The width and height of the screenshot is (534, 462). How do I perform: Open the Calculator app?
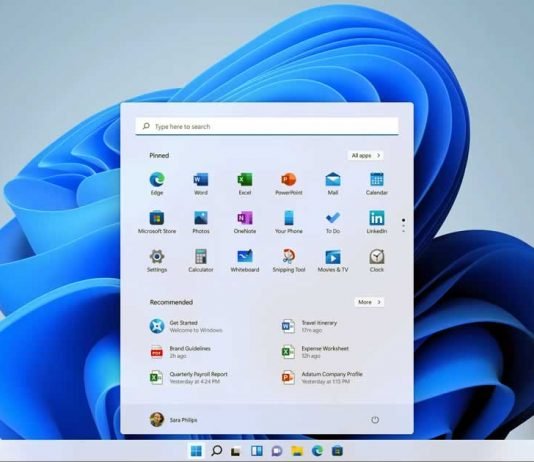click(x=201, y=260)
